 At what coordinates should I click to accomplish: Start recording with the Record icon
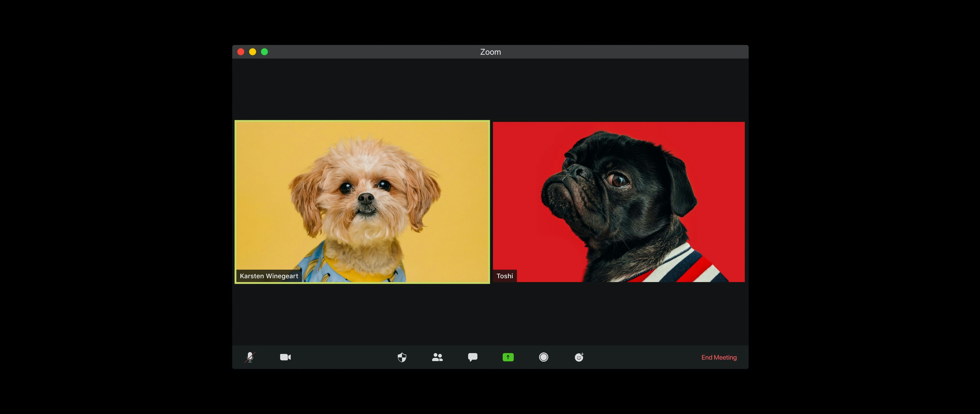pyautogui.click(x=543, y=357)
